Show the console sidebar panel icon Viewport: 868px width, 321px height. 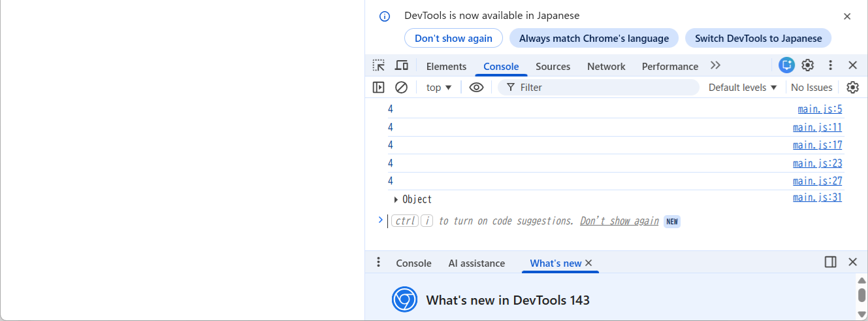click(378, 88)
